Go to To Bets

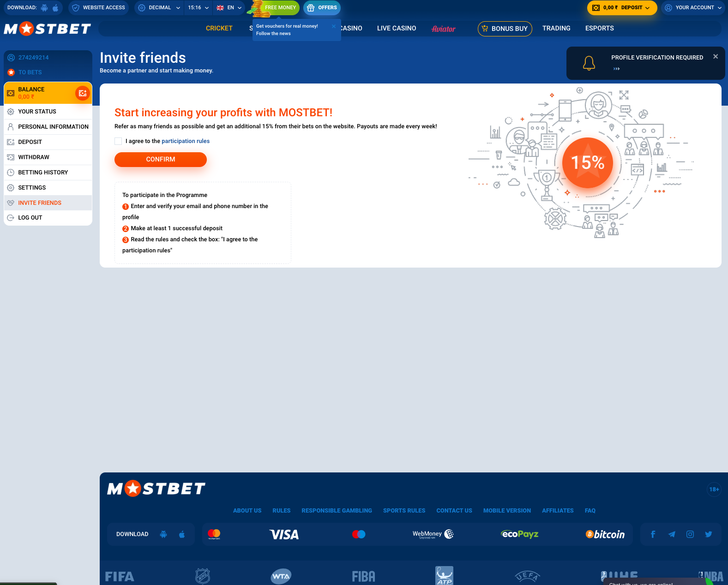tap(30, 72)
